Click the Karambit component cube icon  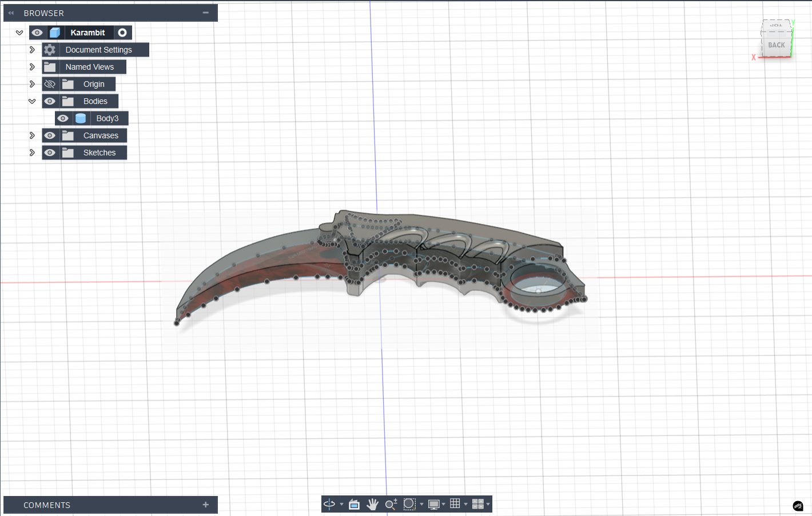click(x=55, y=33)
